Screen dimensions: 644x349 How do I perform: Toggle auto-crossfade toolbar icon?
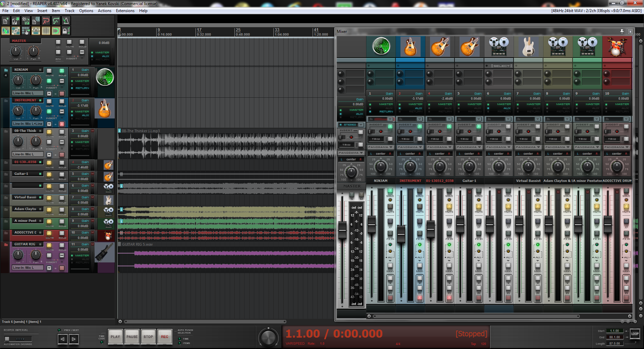pyautogui.click(x=6, y=31)
